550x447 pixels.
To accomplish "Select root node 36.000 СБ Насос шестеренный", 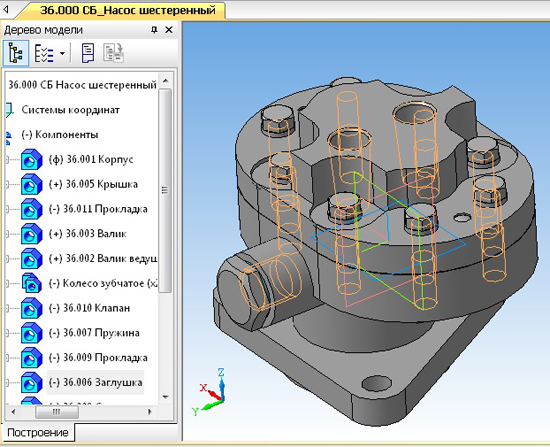I will tap(82, 85).
